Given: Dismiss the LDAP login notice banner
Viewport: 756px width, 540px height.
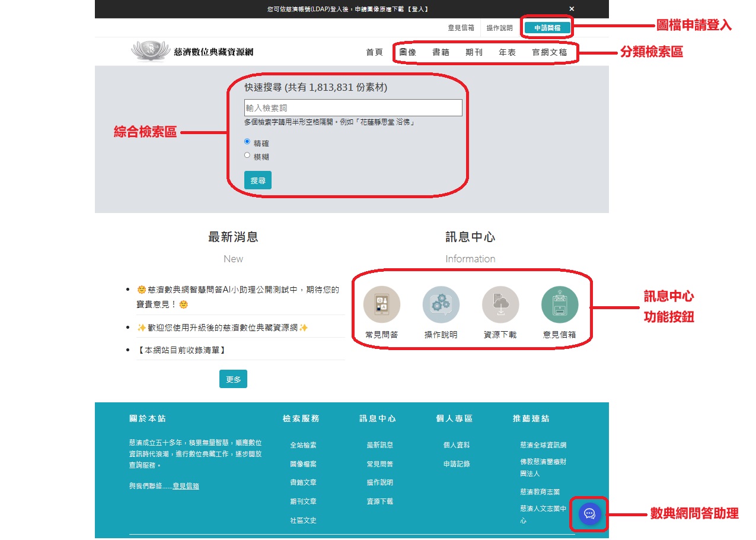Looking at the screenshot, I should (572, 9).
